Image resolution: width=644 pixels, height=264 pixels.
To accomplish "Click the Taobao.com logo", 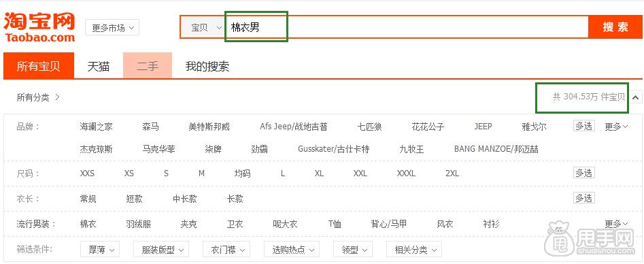I will [x=39, y=27].
